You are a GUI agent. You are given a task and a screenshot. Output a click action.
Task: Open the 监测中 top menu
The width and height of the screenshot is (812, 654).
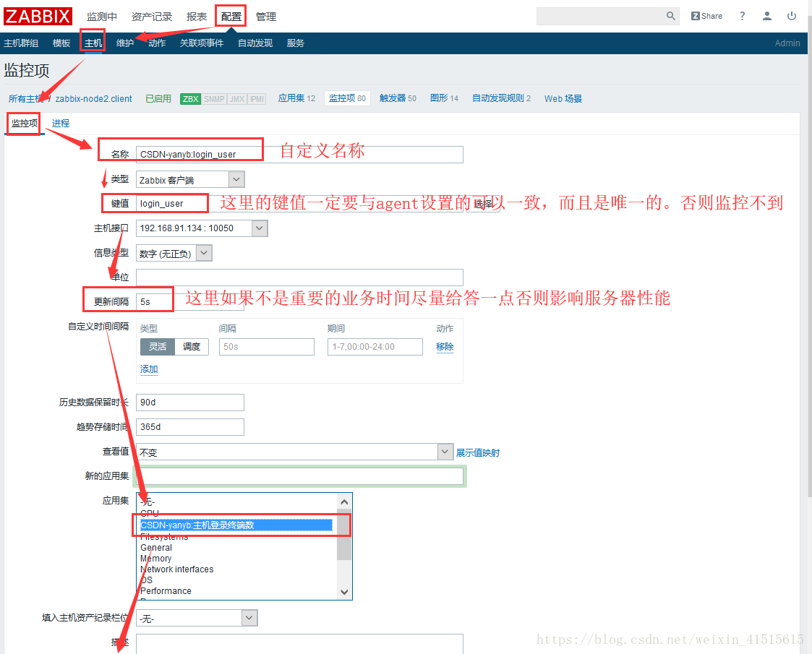click(x=101, y=17)
